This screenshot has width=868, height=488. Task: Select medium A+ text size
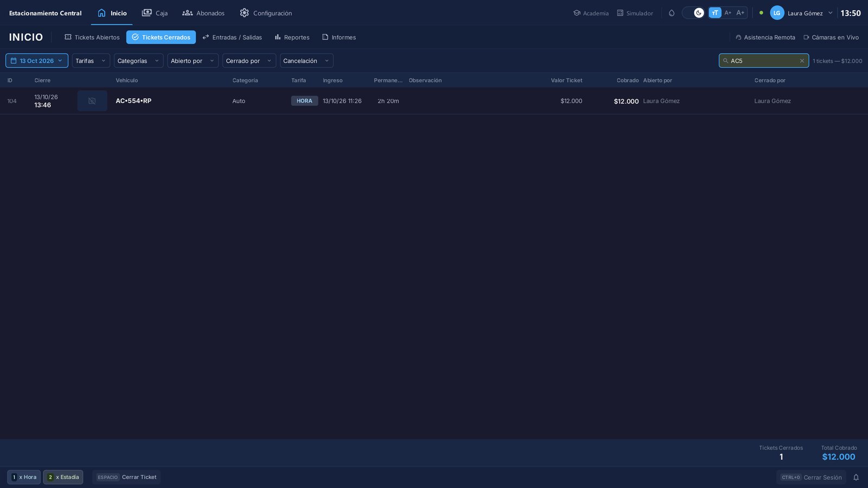(728, 13)
